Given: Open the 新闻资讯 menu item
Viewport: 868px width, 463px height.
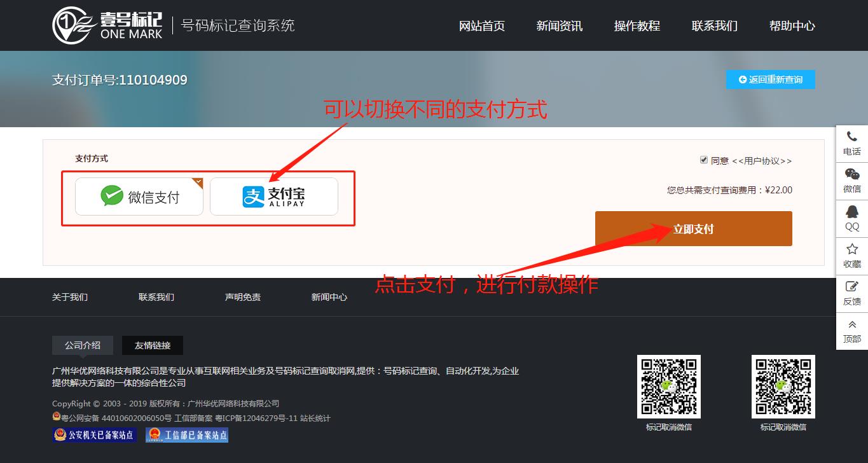Looking at the screenshot, I should point(560,26).
